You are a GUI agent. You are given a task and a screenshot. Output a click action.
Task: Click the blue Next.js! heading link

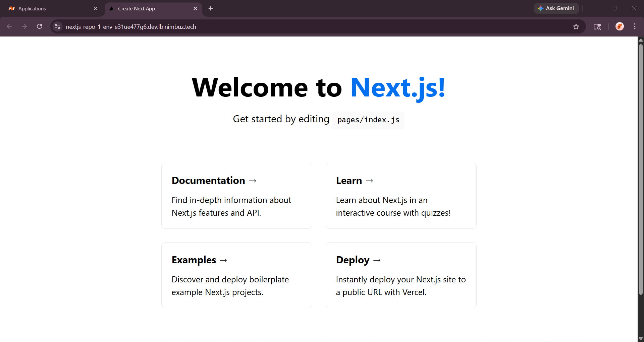[x=398, y=87]
